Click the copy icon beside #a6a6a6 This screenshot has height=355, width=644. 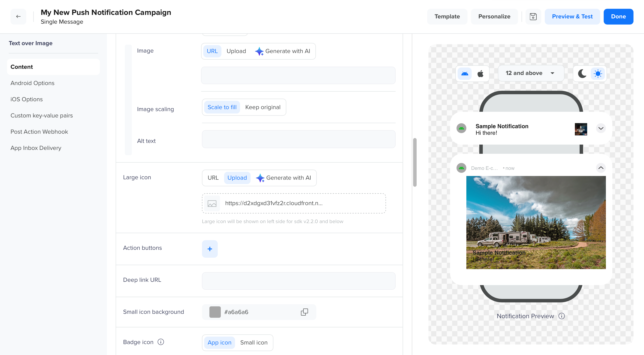(x=304, y=312)
